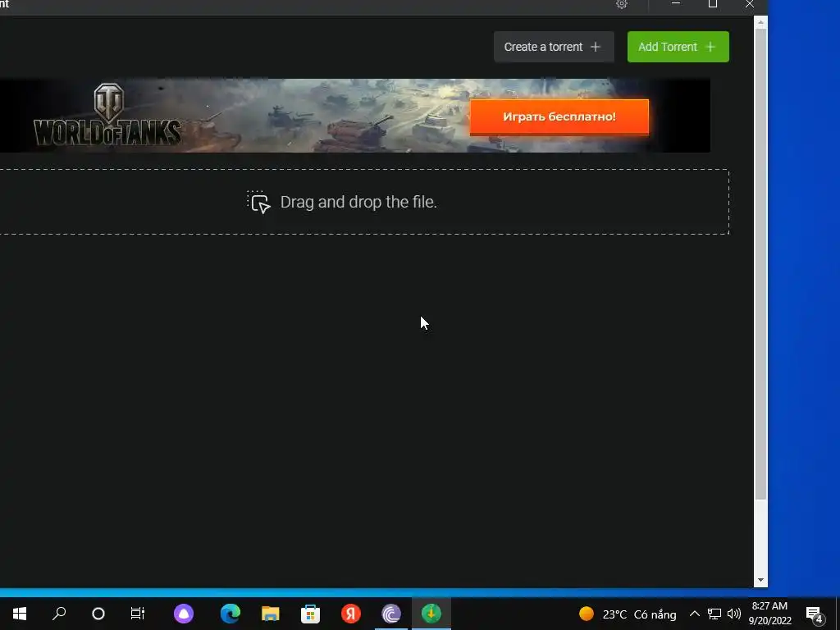Open Yandex browser from taskbar

click(351, 614)
